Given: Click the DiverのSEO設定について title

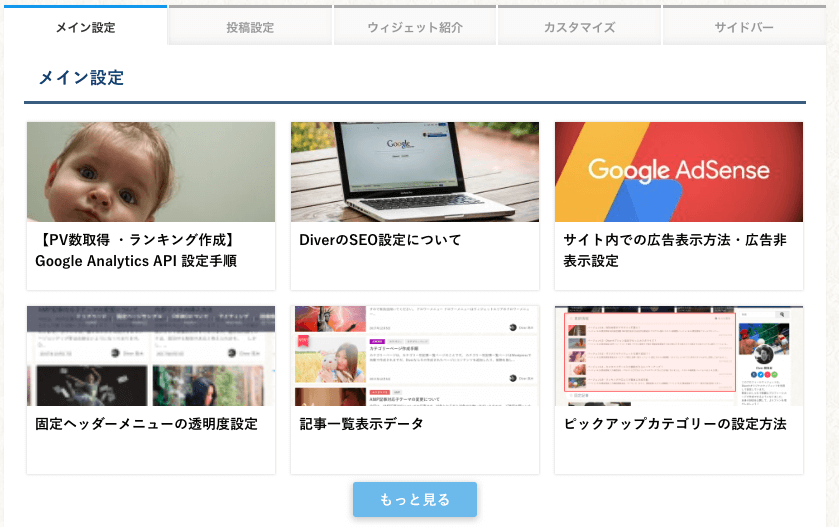Looking at the screenshot, I should pyautogui.click(x=380, y=240).
